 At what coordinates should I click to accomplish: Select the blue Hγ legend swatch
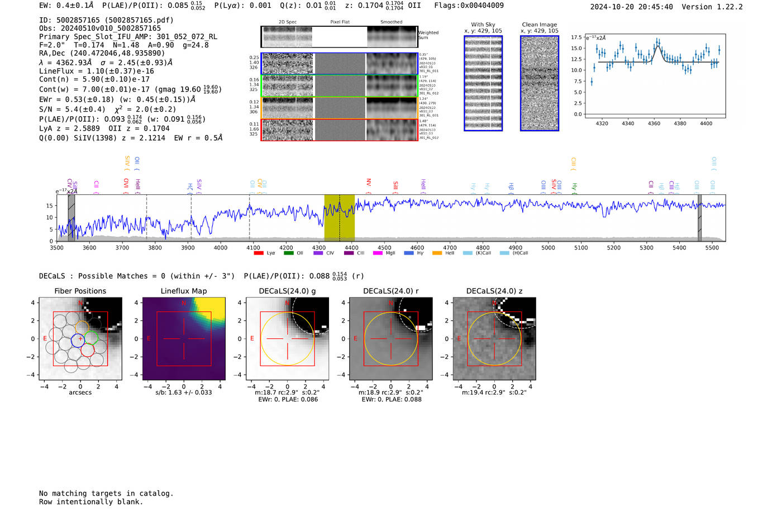coord(409,253)
